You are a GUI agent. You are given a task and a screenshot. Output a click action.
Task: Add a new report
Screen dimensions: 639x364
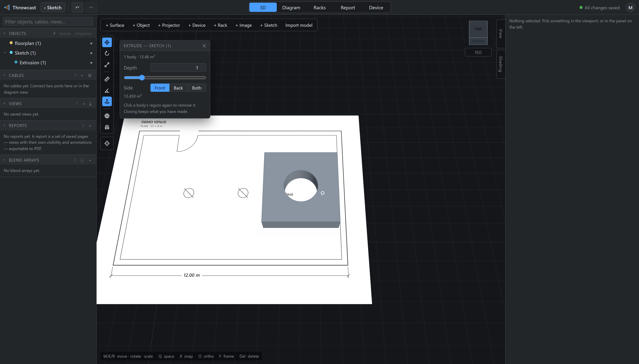tap(90, 126)
